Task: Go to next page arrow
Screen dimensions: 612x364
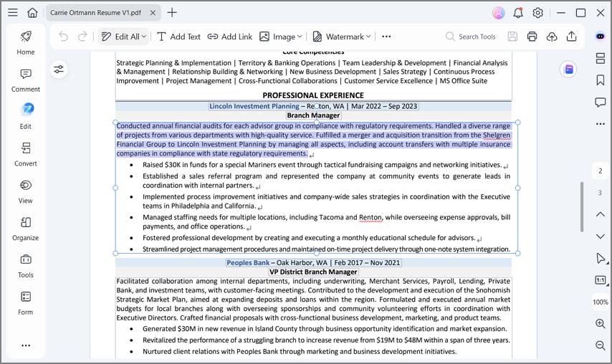Action: 601,236
